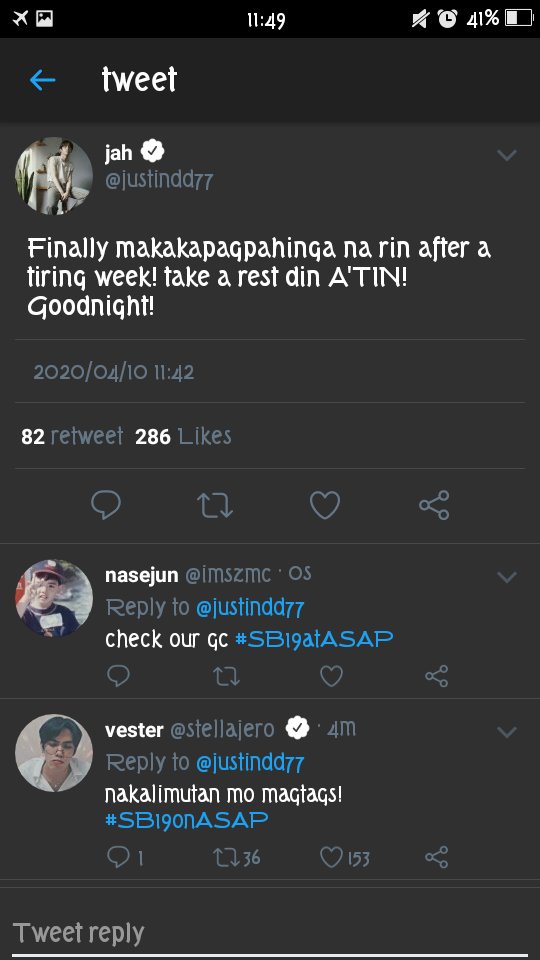The image size is (540, 960).
Task: Open chevron menu on vester's reply
Action: coord(507,732)
